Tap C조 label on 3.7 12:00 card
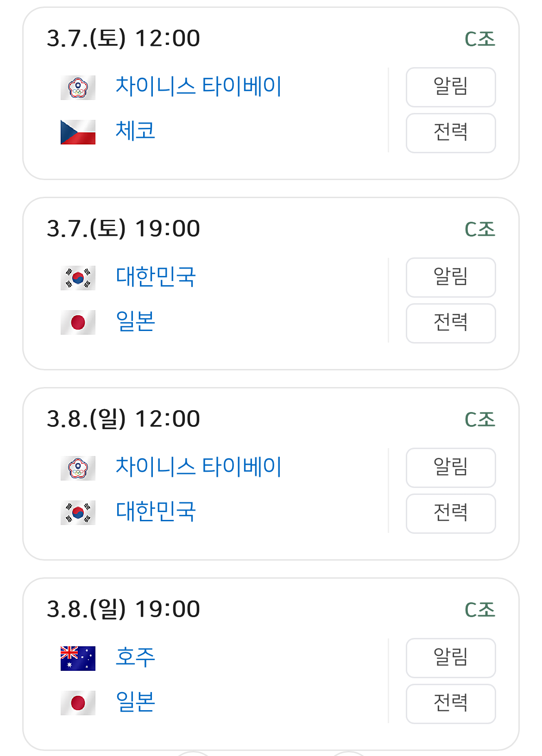This screenshot has height=756, width=542. (479, 39)
